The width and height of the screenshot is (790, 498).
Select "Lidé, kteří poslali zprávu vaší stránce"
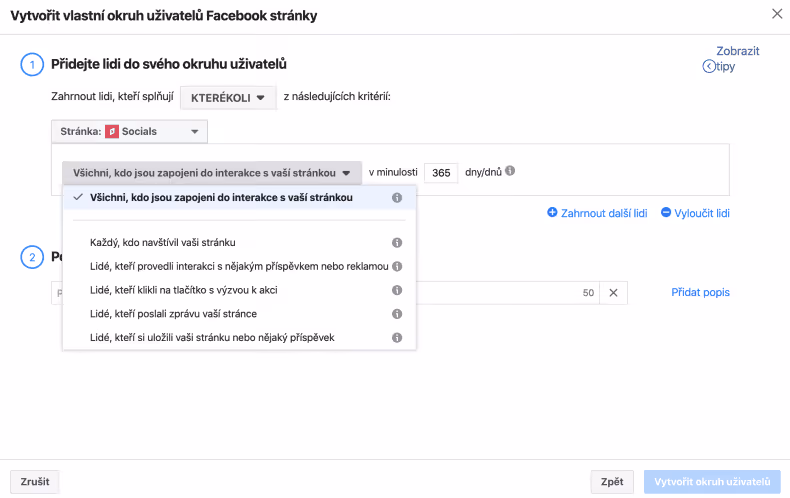point(239,314)
